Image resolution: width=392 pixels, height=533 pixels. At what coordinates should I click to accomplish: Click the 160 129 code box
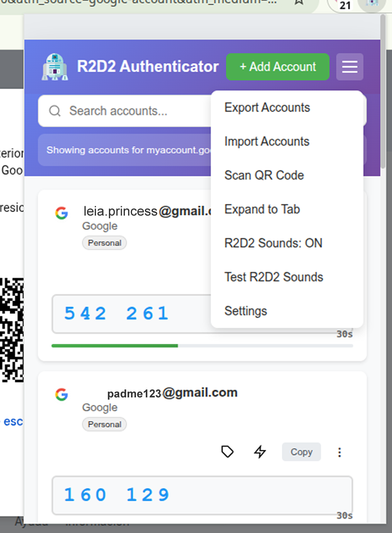point(202,495)
